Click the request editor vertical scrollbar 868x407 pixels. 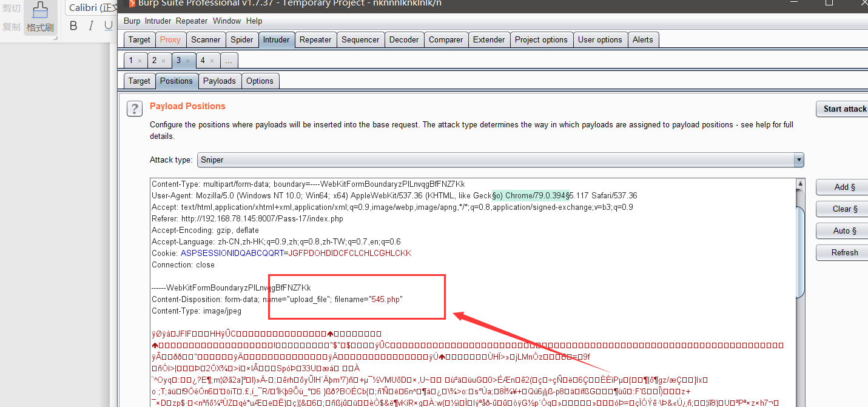point(801,292)
